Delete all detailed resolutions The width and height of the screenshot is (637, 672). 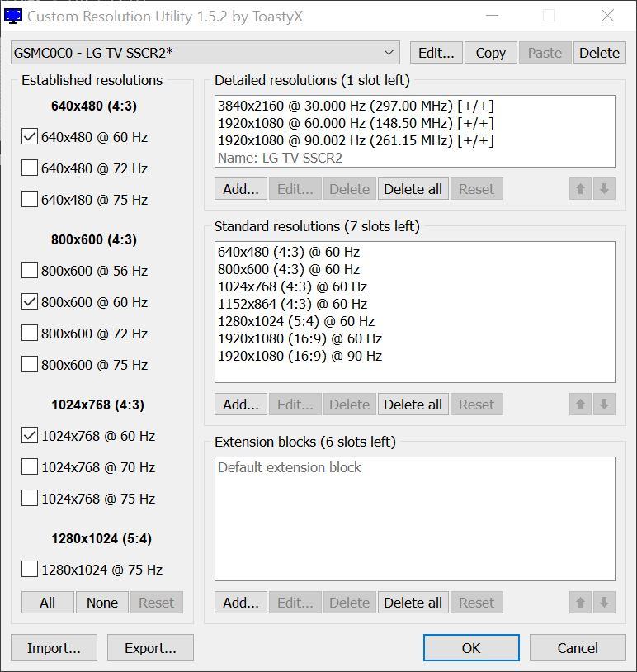[x=413, y=189]
